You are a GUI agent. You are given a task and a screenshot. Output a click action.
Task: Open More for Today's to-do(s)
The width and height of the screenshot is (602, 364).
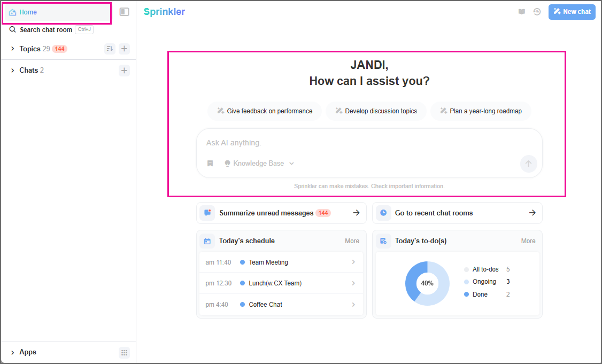point(528,241)
